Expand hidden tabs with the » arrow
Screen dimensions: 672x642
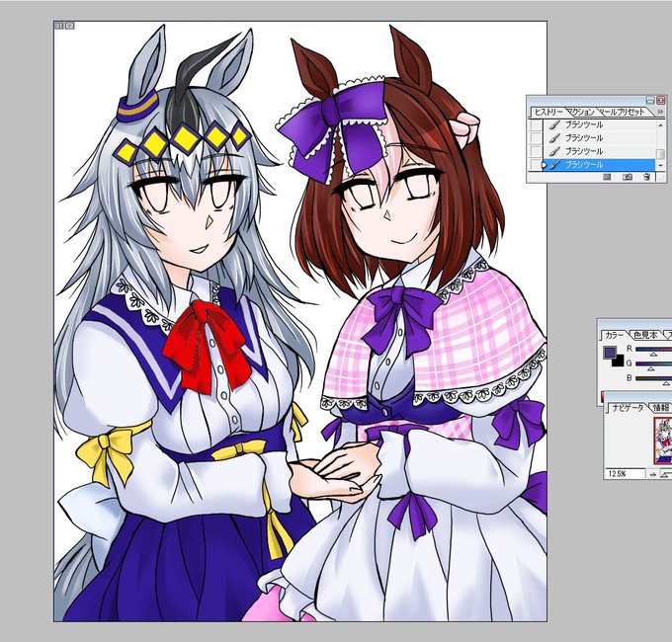pyautogui.click(x=660, y=112)
